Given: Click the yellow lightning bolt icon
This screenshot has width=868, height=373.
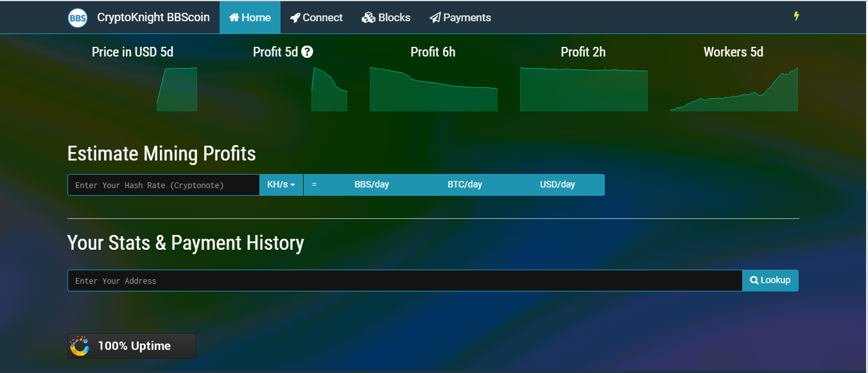Looking at the screenshot, I should (x=796, y=17).
